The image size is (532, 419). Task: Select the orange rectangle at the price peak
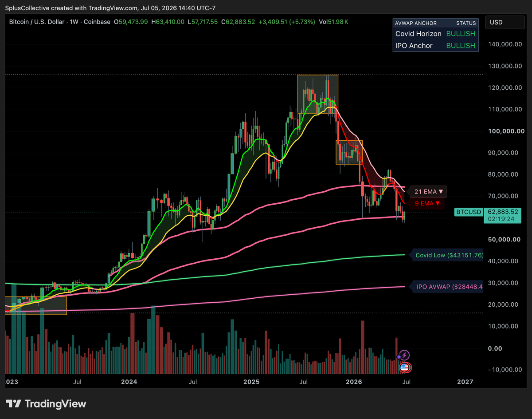tap(318, 95)
